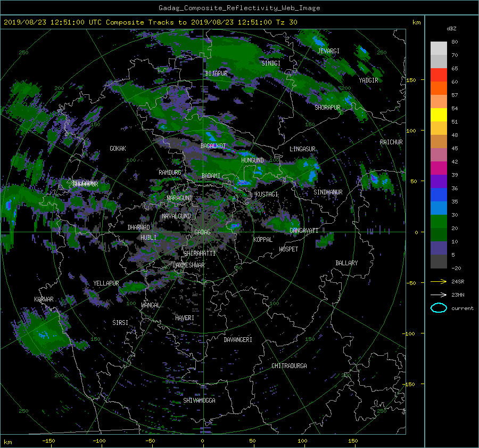
Task: Click the 'HUNGUND' city label
Action: [252, 160]
